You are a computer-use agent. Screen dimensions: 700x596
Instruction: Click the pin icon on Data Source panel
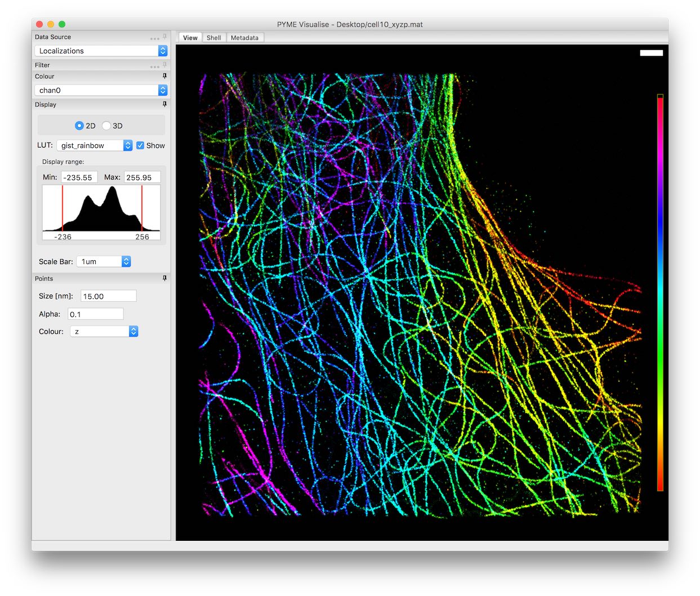pyautogui.click(x=164, y=37)
